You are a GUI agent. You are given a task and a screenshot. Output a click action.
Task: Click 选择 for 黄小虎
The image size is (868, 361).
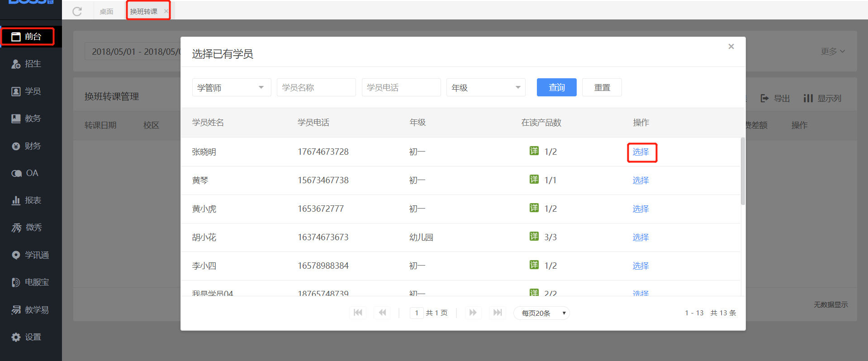pyautogui.click(x=640, y=209)
